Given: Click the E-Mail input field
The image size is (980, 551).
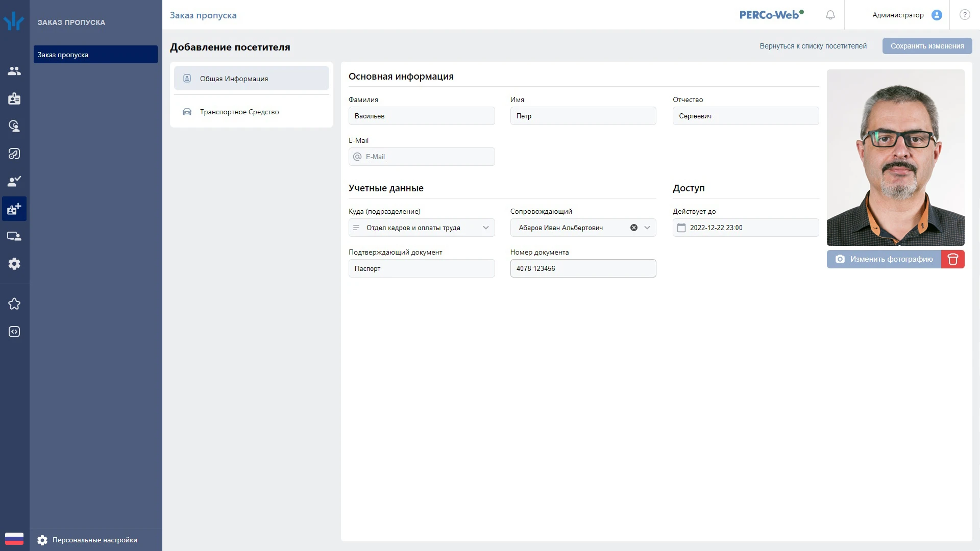Looking at the screenshot, I should (x=422, y=157).
